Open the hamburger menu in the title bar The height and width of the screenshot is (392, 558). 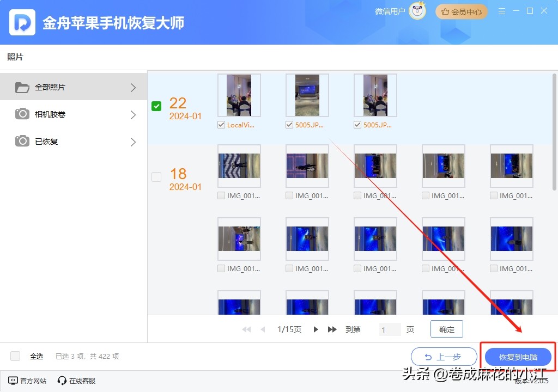coord(501,10)
